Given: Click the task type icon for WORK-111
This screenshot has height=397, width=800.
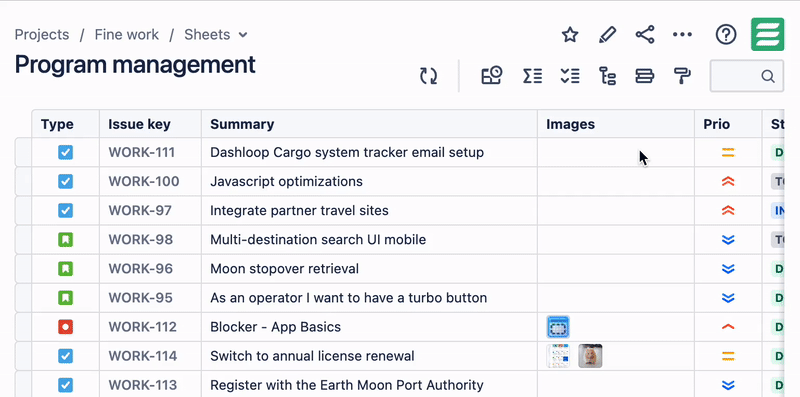Looking at the screenshot, I should (65, 153).
